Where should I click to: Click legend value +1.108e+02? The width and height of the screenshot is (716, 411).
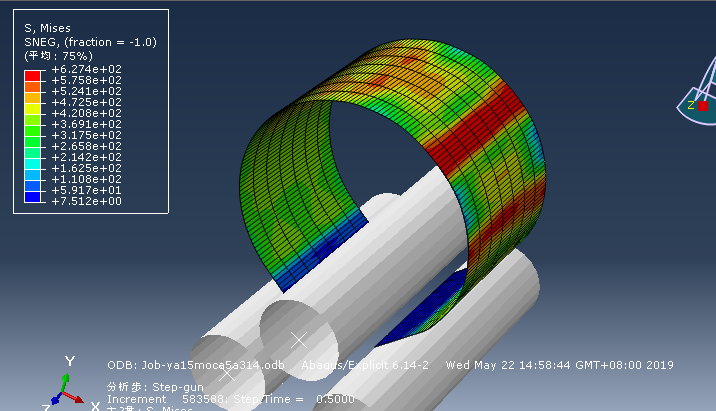pos(87,179)
